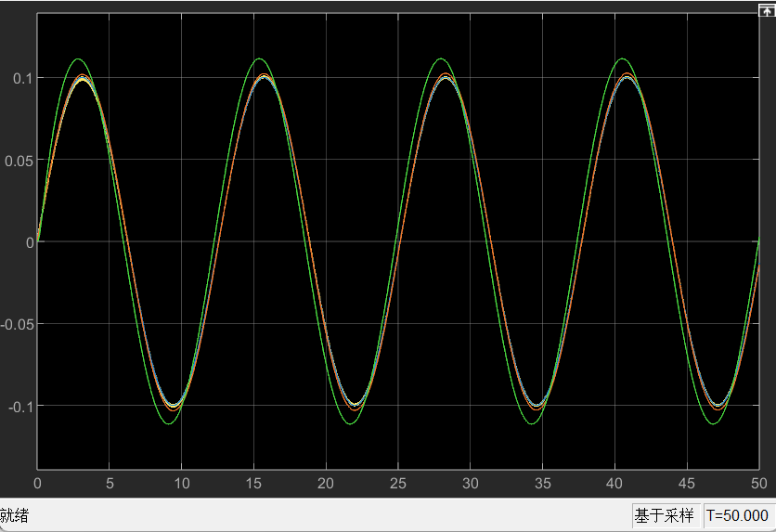Click the x-axis tick label 40
776x532 pixels.
(614, 483)
